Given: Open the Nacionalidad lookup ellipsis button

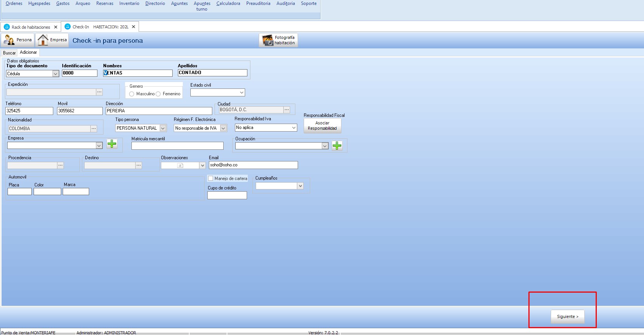Looking at the screenshot, I should point(94,129).
